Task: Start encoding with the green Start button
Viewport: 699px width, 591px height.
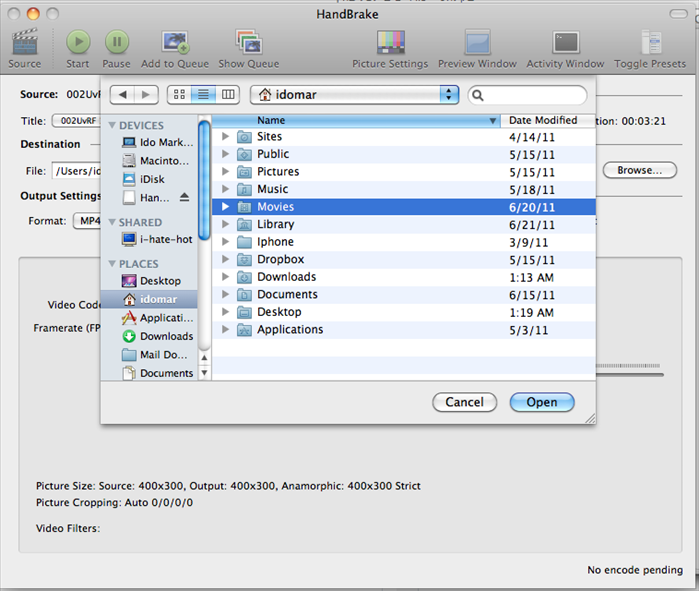Action: [x=78, y=42]
